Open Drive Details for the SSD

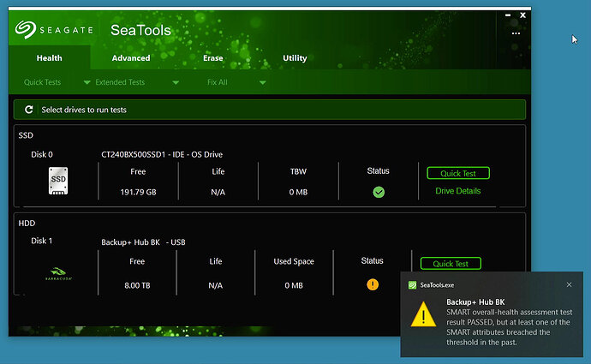[x=458, y=191]
